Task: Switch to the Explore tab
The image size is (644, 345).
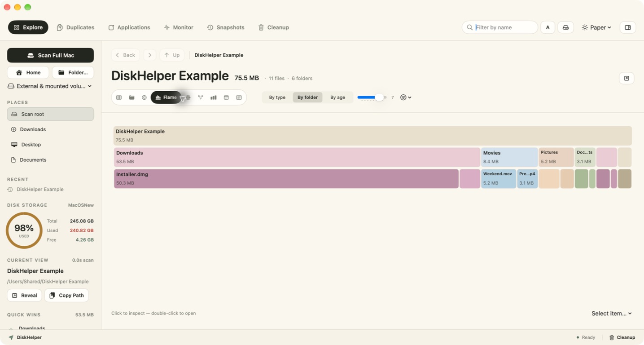Action: tap(28, 27)
